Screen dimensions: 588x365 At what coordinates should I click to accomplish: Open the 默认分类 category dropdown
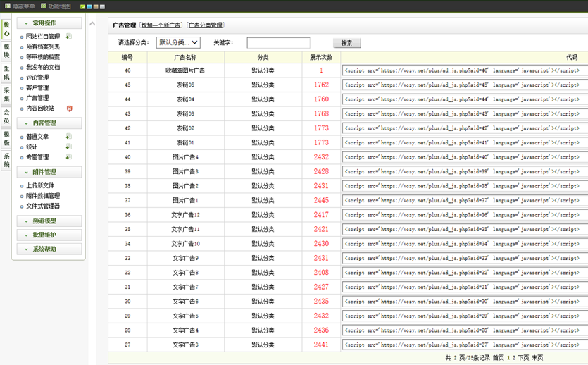[x=178, y=43]
